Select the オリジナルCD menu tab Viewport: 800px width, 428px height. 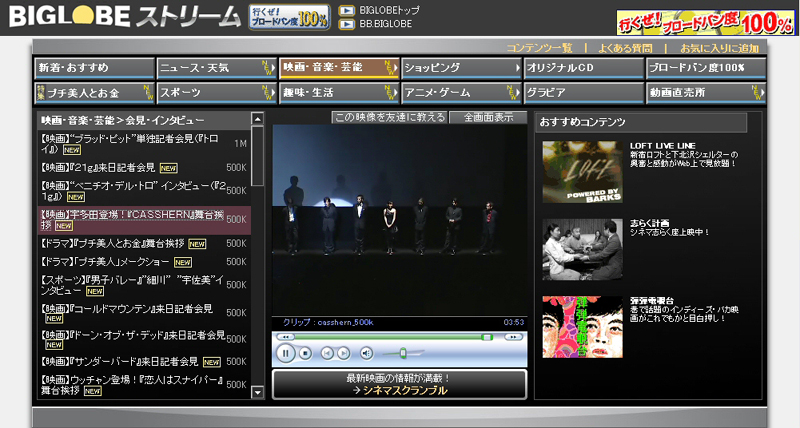[584, 68]
